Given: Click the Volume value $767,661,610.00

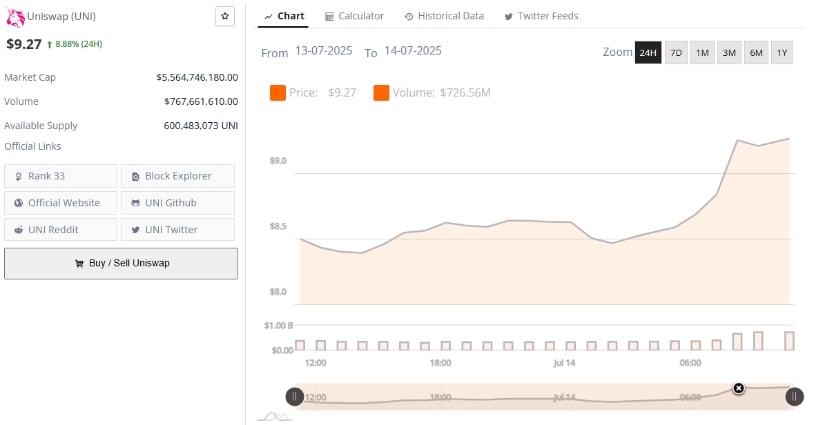Looking at the screenshot, I should point(201,102).
